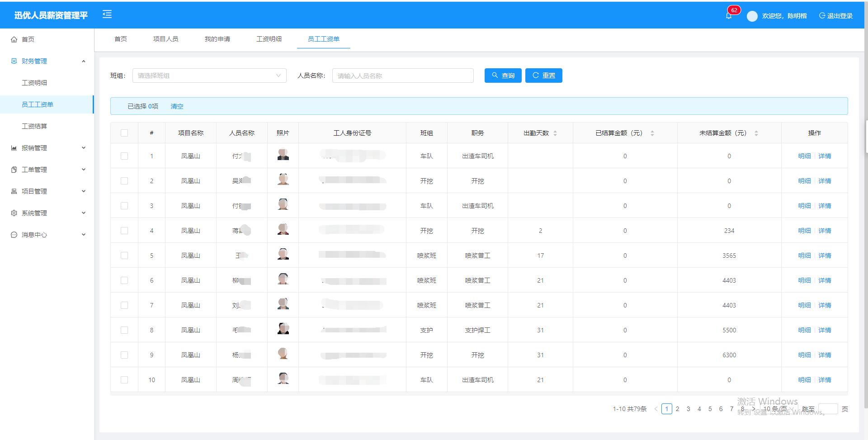
Task: Select the checkbox on row 5
Action: click(124, 255)
